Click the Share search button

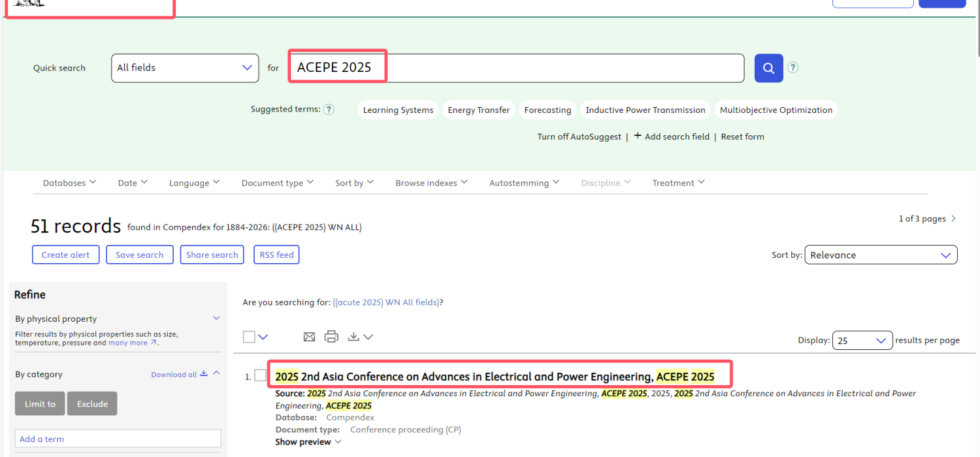[x=212, y=255]
